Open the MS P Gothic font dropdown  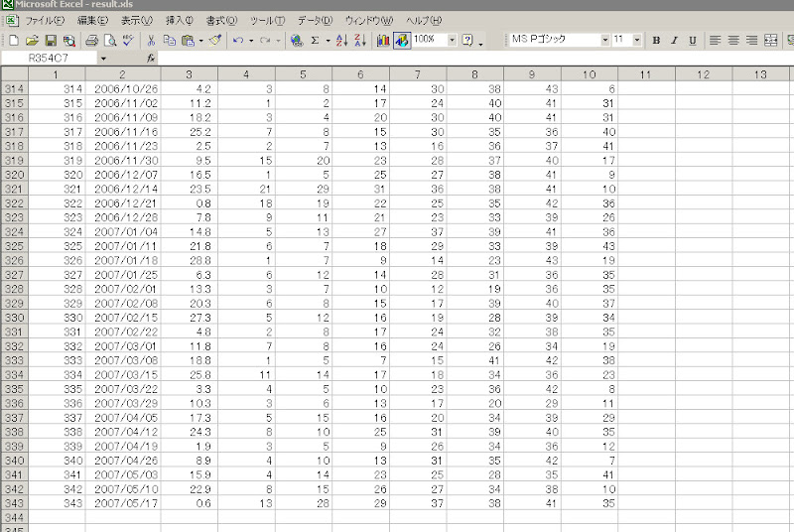(x=604, y=40)
